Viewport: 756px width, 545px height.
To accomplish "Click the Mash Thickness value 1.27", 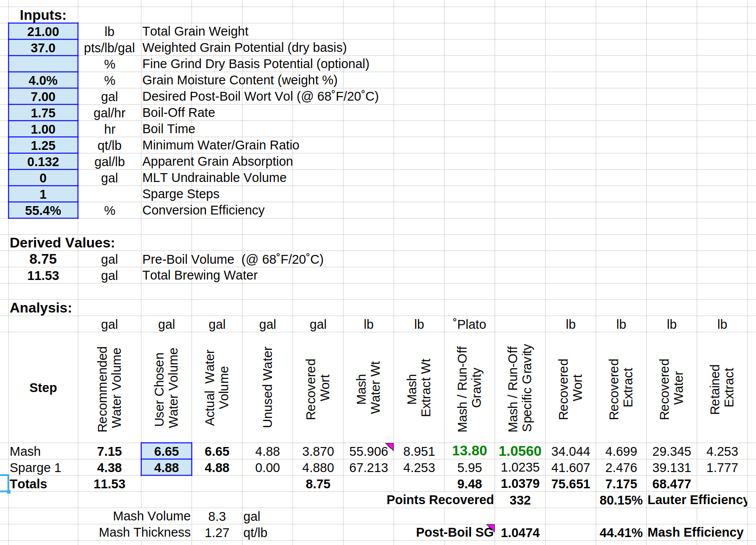I will [x=217, y=533].
